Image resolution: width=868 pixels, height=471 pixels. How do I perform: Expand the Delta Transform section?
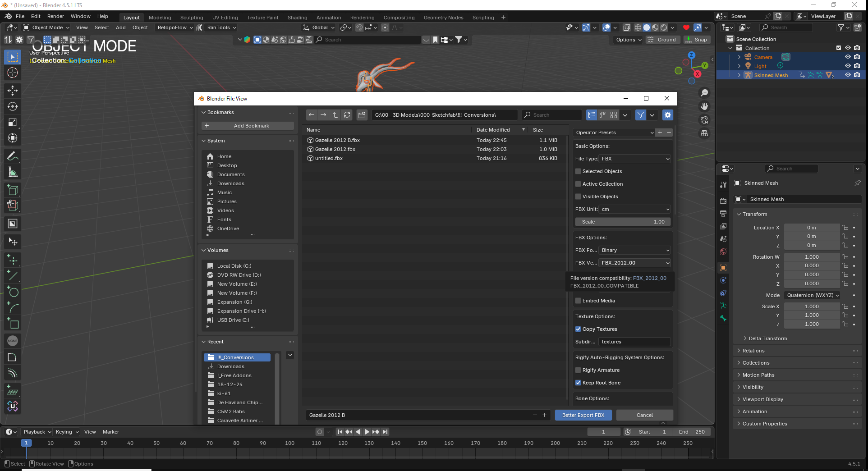click(767, 338)
